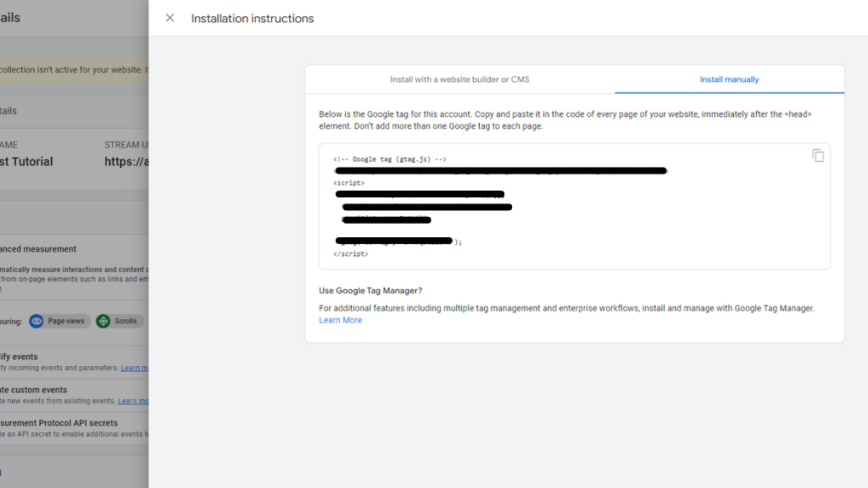868x488 pixels.
Task: Click the Scrolls chip label
Action: click(125, 321)
